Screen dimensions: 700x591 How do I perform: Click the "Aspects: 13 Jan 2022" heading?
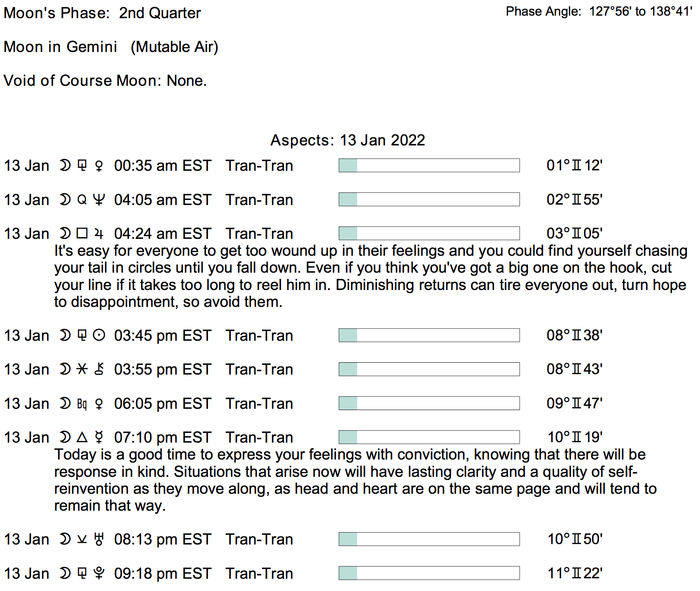347,140
